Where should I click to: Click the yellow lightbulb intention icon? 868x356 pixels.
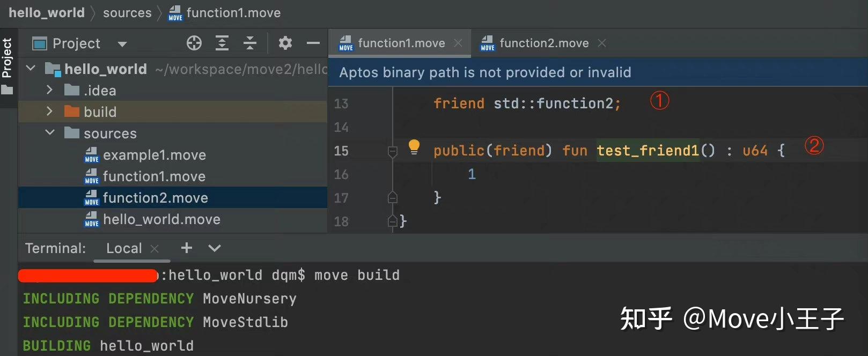[414, 147]
